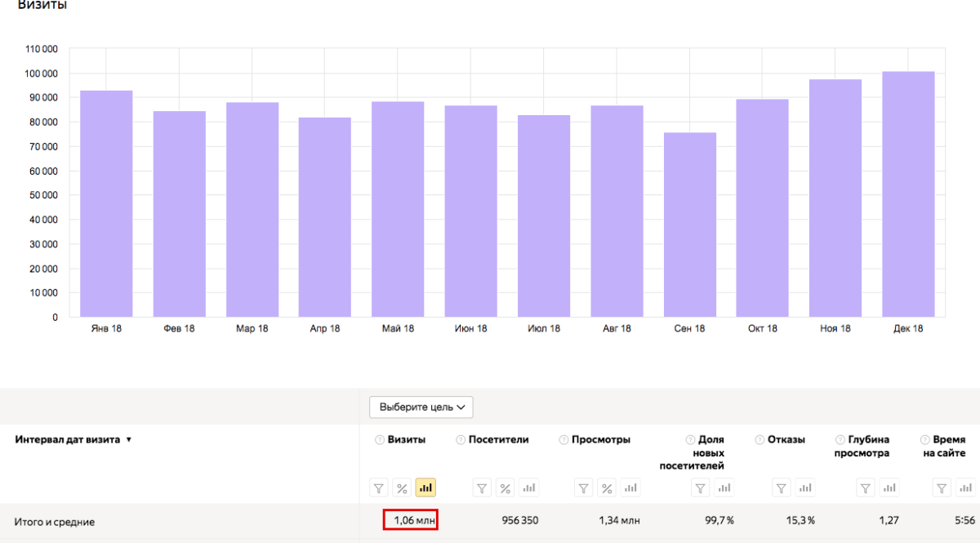
Task: Click the Дек 18 bar in chart
Action: point(908,194)
